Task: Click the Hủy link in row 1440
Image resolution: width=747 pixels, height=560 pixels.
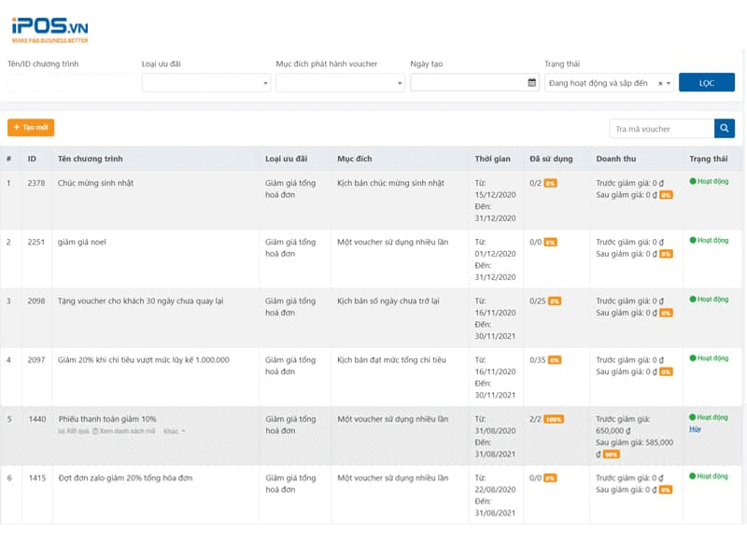Action: pos(695,428)
